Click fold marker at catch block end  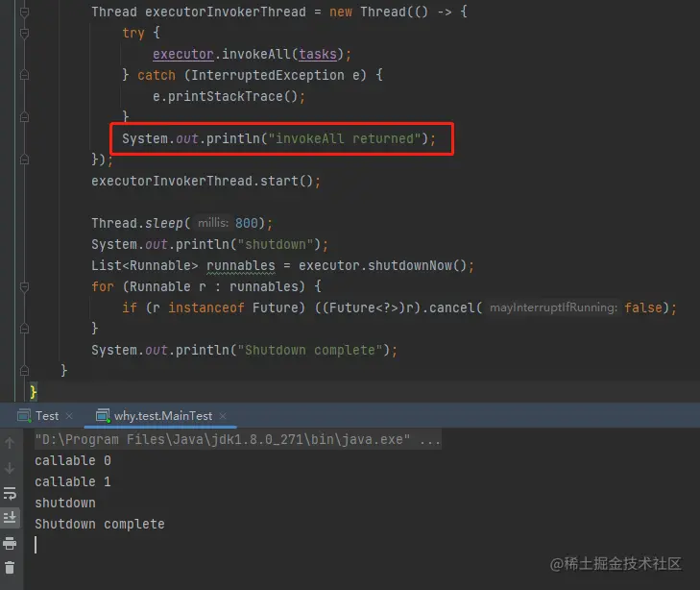click(x=25, y=117)
